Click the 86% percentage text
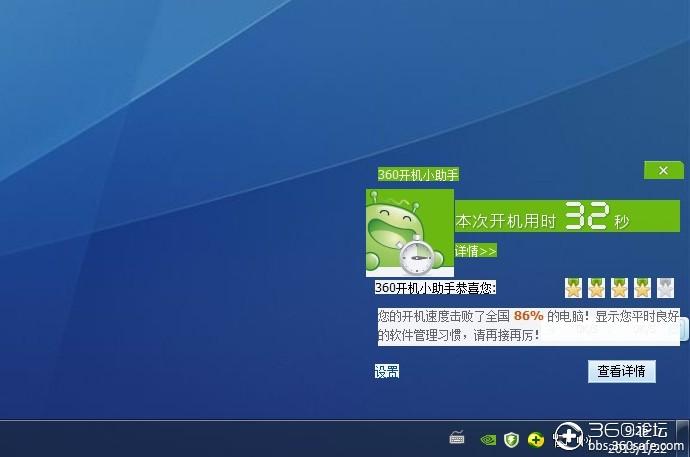 [x=529, y=316]
